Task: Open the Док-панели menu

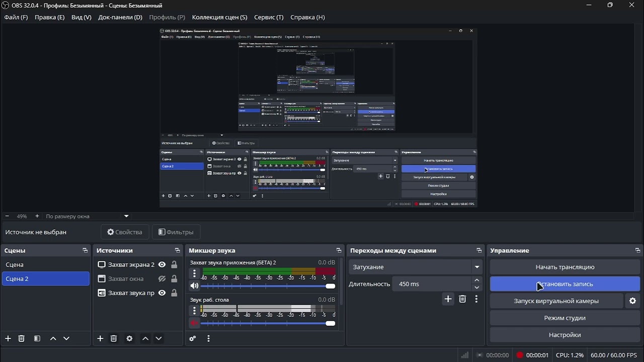Action: (120, 17)
